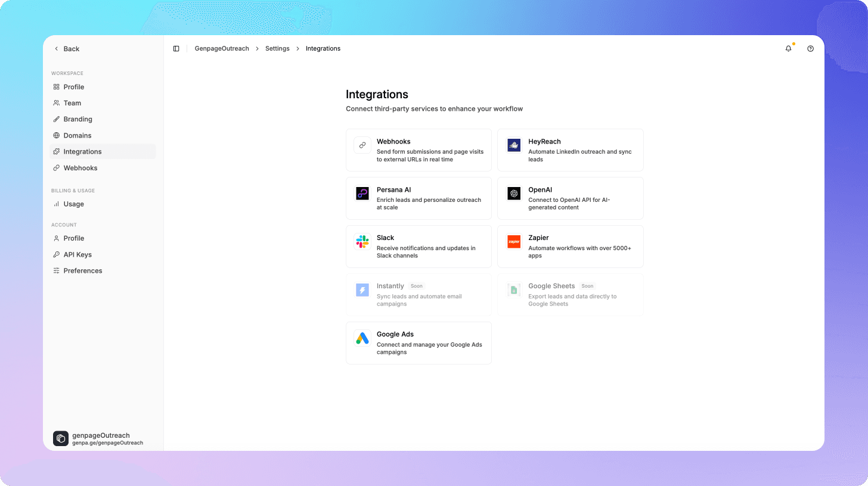Click the API Keys key icon
The width and height of the screenshot is (868, 486).
click(56, 254)
